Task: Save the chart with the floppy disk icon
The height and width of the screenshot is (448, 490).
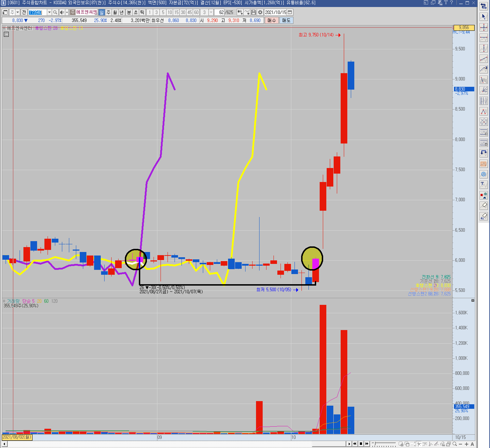Action: click(254, 12)
